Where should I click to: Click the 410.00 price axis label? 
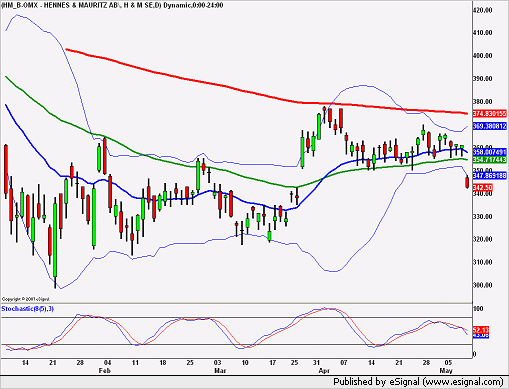pyautogui.click(x=483, y=33)
